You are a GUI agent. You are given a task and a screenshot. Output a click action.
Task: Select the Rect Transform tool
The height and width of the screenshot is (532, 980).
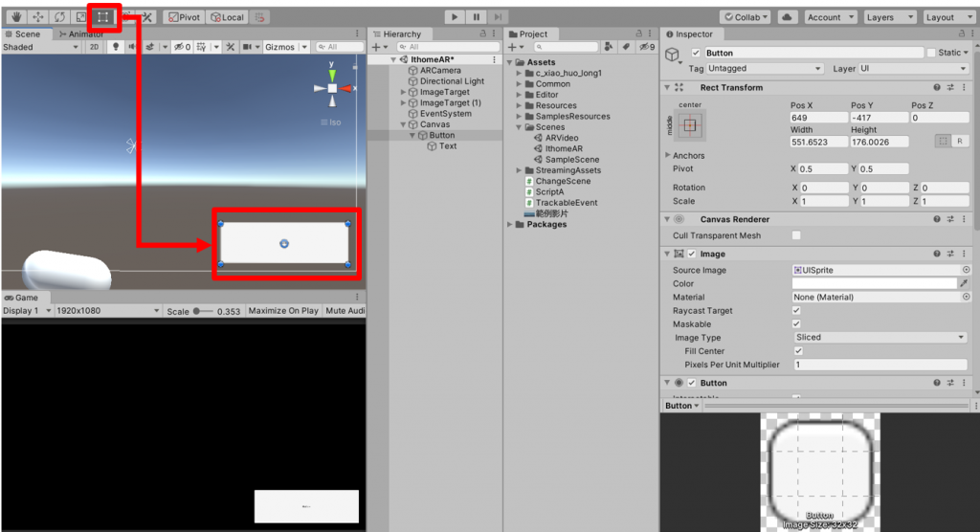point(103,17)
